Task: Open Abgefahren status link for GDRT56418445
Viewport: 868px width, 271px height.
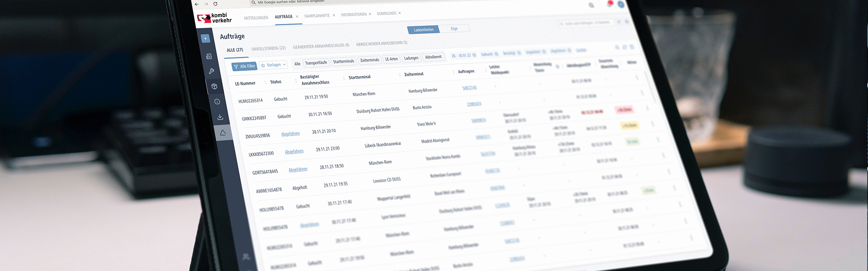Action: pyautogui.click(x=298, y=169)
